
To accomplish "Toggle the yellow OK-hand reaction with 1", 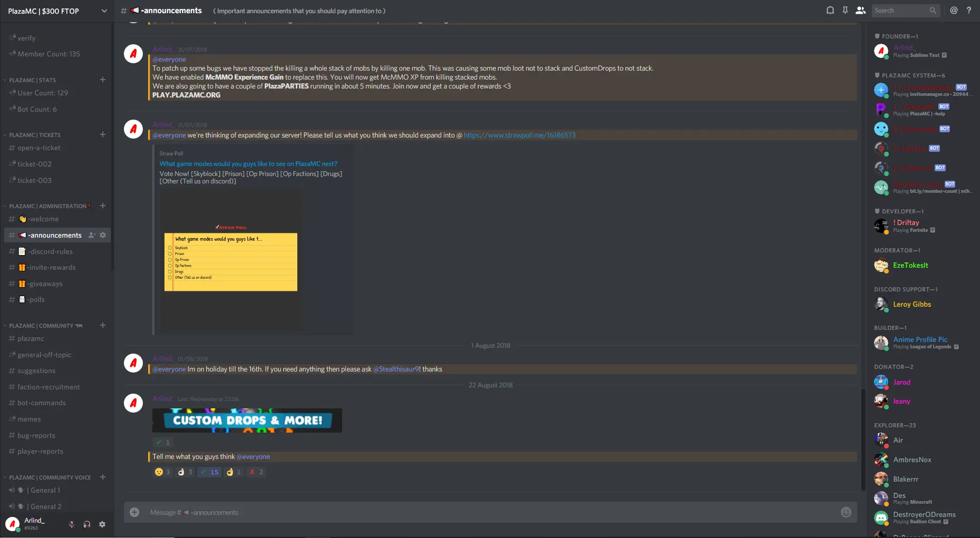I will click(234, 472).
